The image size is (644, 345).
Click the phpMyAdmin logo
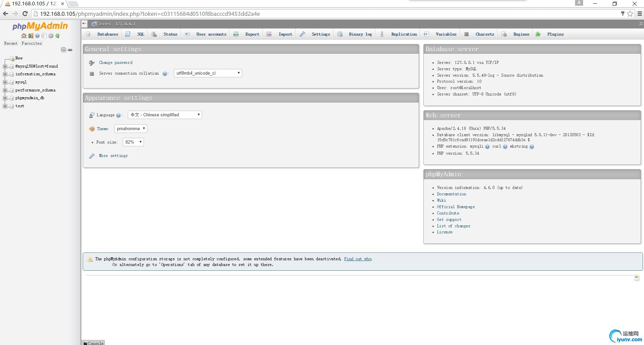(x=40, y=26)
